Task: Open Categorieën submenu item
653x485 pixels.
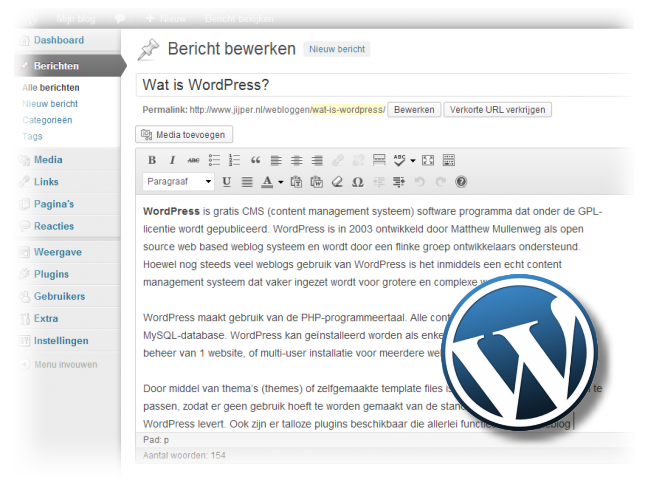Action: click(47, 120)
